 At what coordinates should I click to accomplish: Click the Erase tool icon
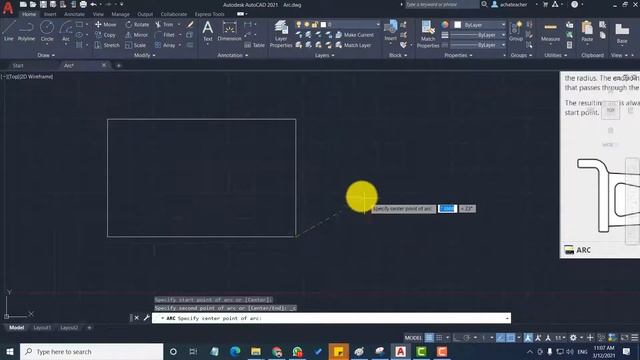pyautogui.click(x=190, y=24)
